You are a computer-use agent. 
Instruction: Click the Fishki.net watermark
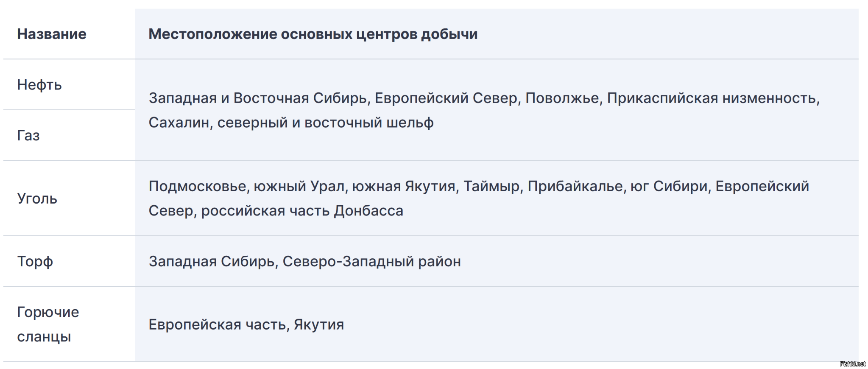pos(852,364)
